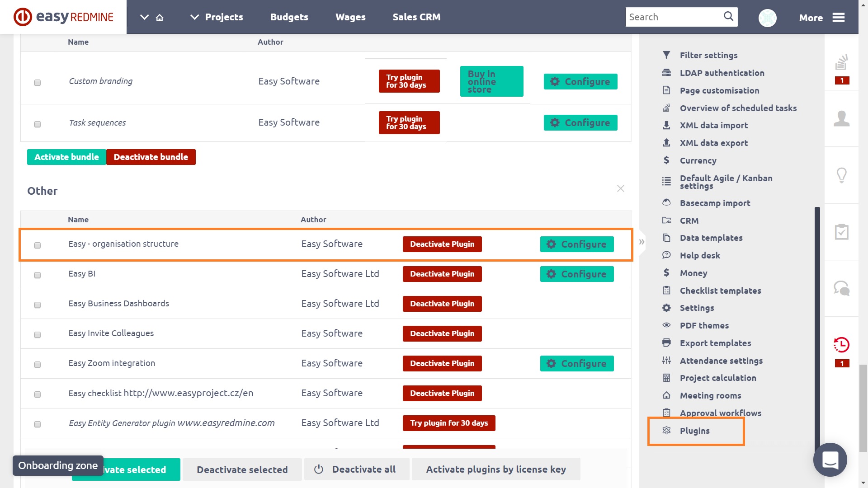Viewport: 868px width, 488px height.
Task: Click the sidebar panel scrollbar
Action: point(817,328)
